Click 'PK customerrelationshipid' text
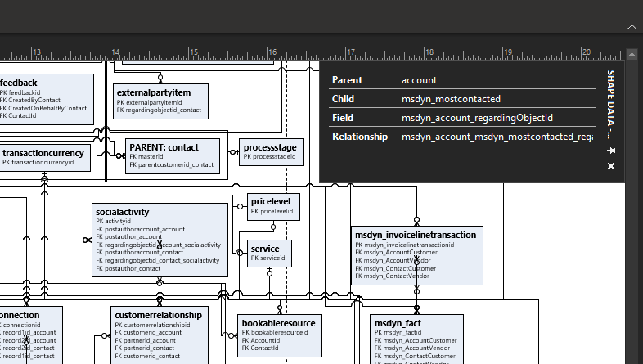This screenshot has height=364, width=643. (x=152, y=325)
